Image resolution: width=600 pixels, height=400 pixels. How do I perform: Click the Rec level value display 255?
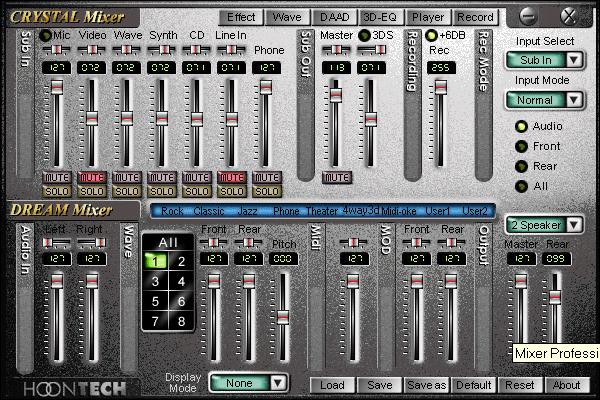(441, 68)
